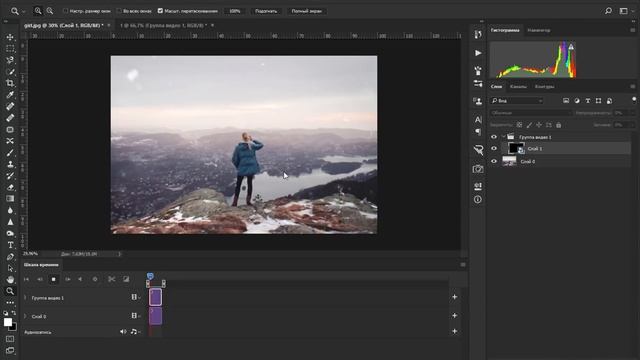The height and width of the screenshot is (360, 640).
Task: Select the Шкала времени timeline tab
Action: (41, 265)
